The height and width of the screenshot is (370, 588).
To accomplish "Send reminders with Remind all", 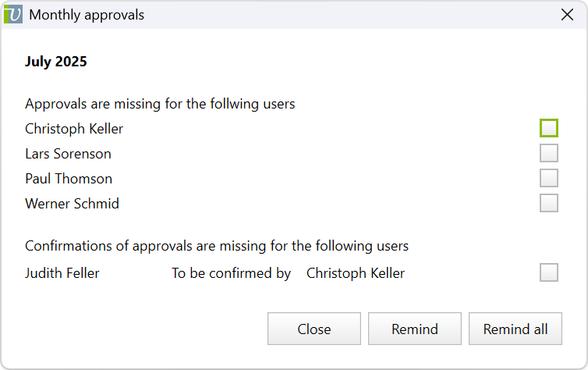I will (515, 329).
